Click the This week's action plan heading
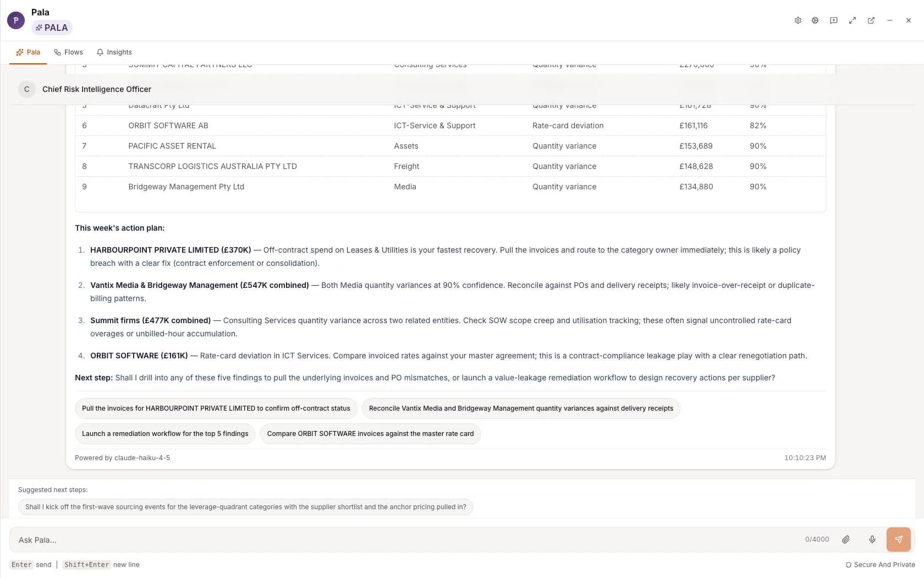The image size is (924, 578). tap(120, 228)
